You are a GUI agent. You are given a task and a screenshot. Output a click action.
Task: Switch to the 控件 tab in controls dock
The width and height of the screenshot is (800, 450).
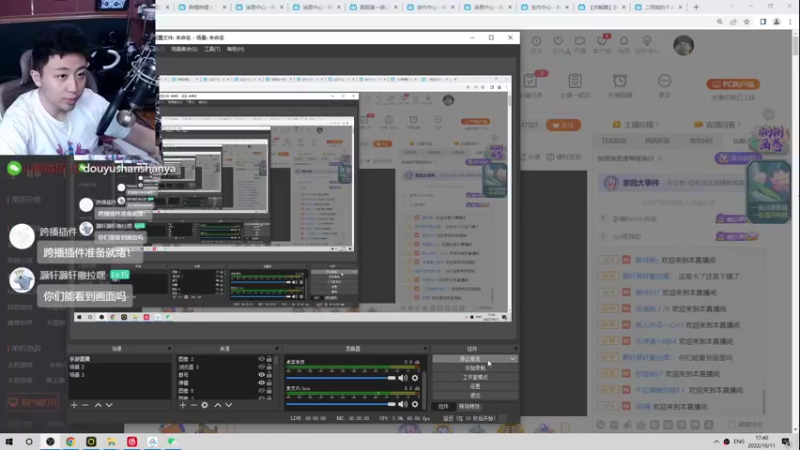point(443,407)
